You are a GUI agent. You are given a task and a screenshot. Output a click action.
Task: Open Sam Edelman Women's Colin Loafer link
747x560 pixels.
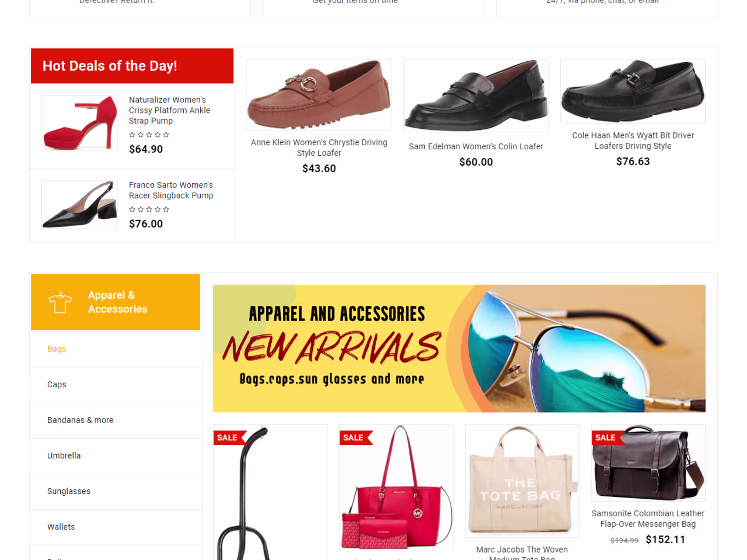pyautogui.click(x=476, y=146)
